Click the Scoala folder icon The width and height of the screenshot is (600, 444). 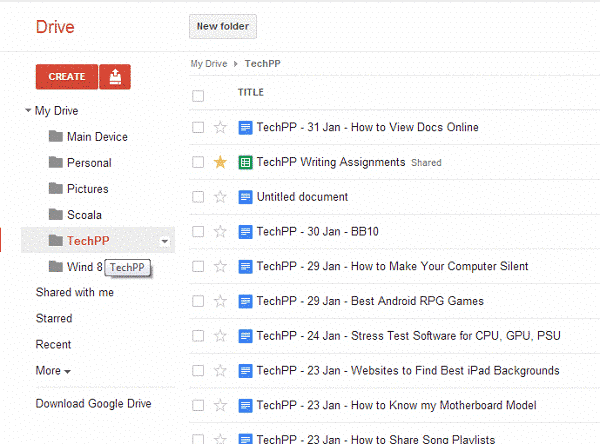[x=56, y=214]
